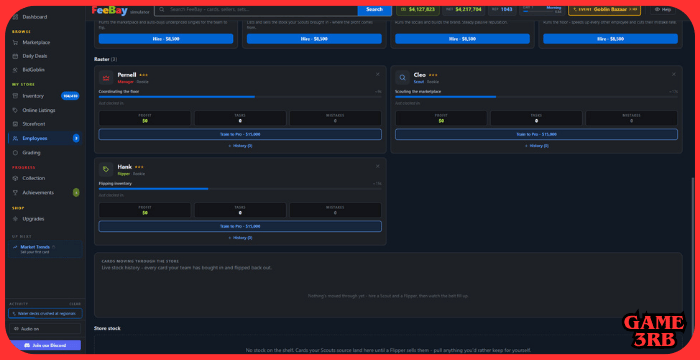The height and width of the screenshot is (360, 700).
Task: Click the Marketplace cart icon
Action: (x=16, y=42)
